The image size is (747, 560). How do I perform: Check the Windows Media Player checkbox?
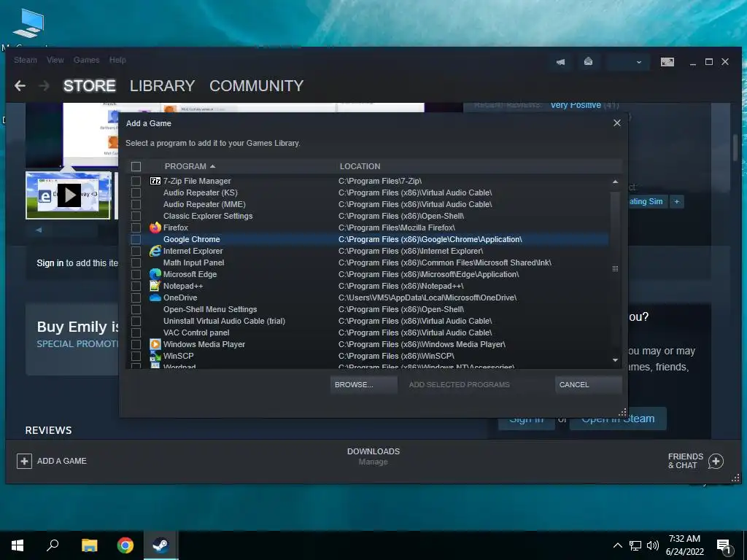[x=136, y=344]
